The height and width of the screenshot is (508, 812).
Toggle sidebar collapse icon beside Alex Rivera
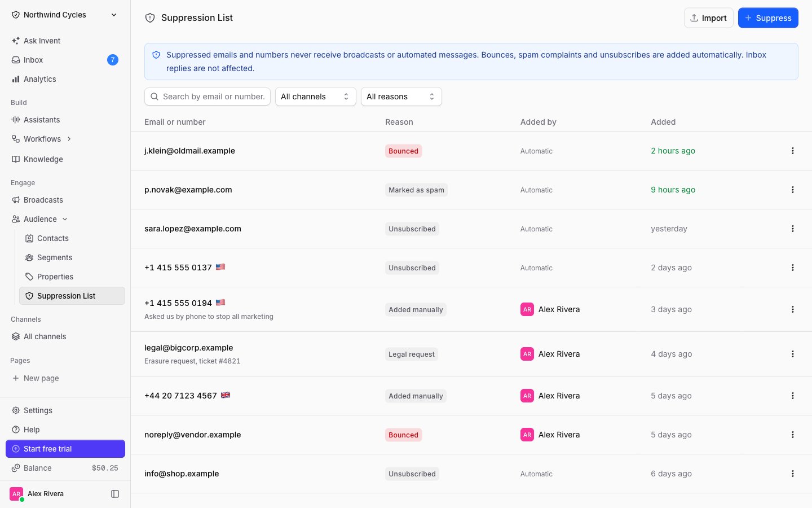[115, 494]
